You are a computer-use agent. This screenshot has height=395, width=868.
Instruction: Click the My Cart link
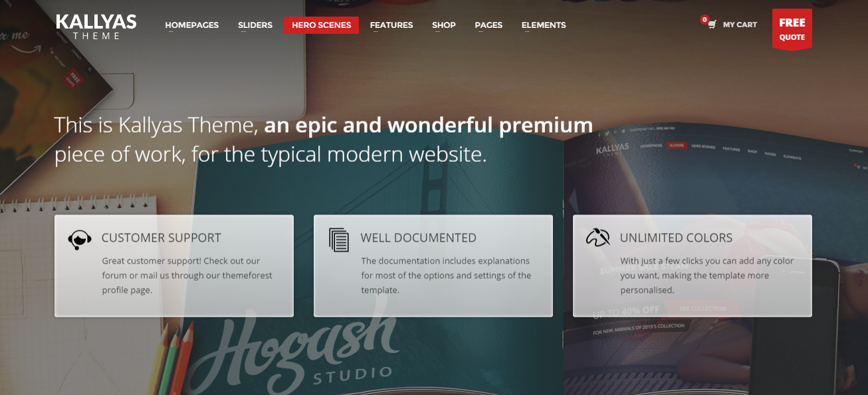[740, 25]
